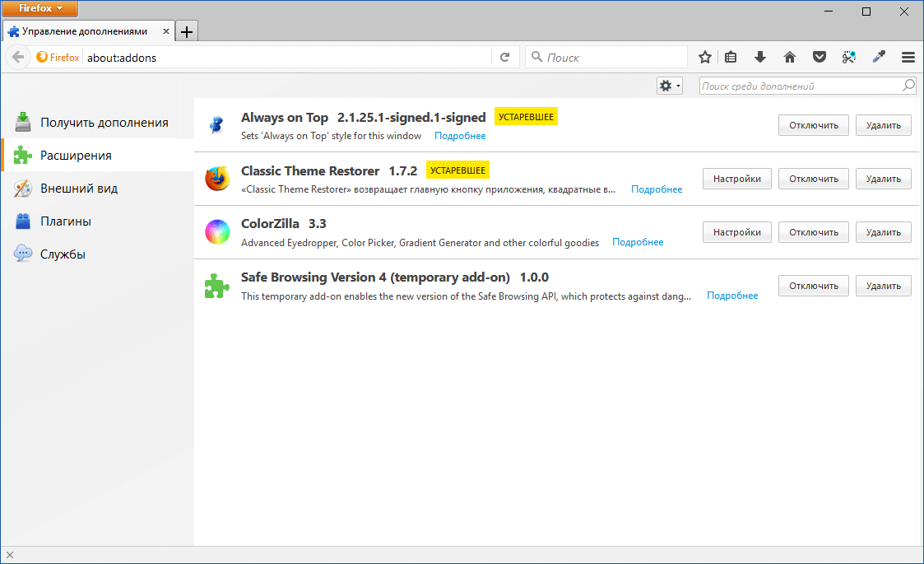Remove Safe Browsing add-on with Удалить

pyautogui.click(x=884, y=286)
